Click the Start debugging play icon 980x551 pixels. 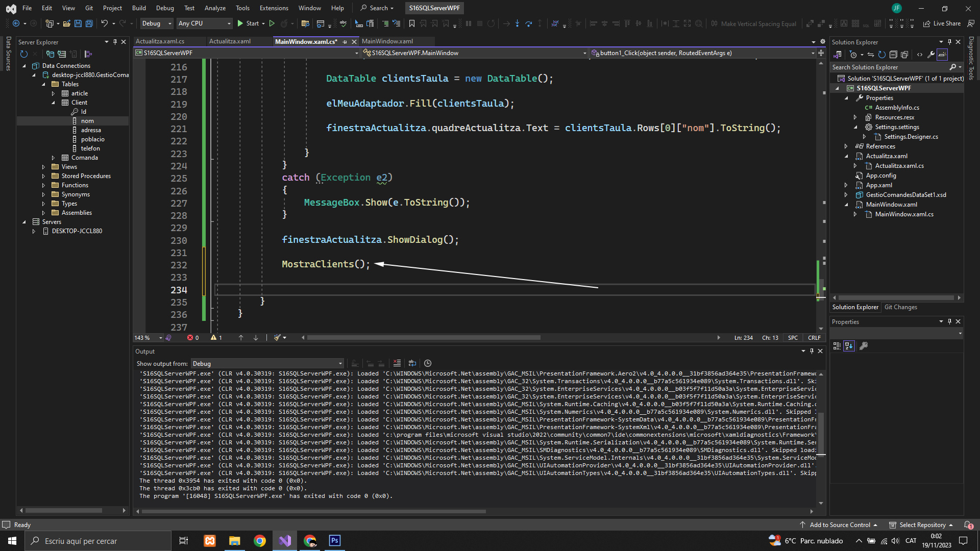click(x=240, y=23)
